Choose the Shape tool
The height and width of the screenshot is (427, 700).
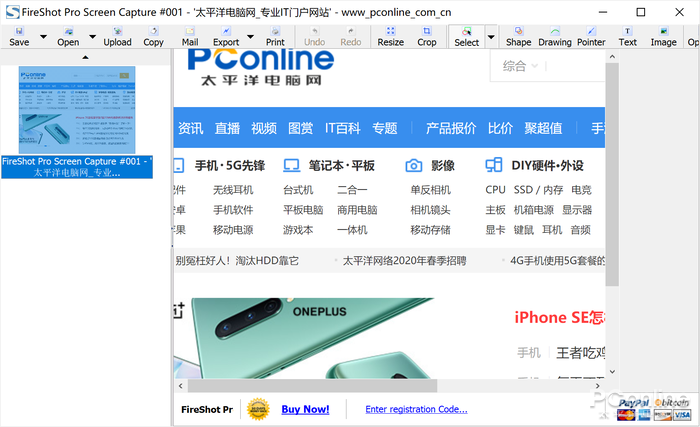[518, 36]
